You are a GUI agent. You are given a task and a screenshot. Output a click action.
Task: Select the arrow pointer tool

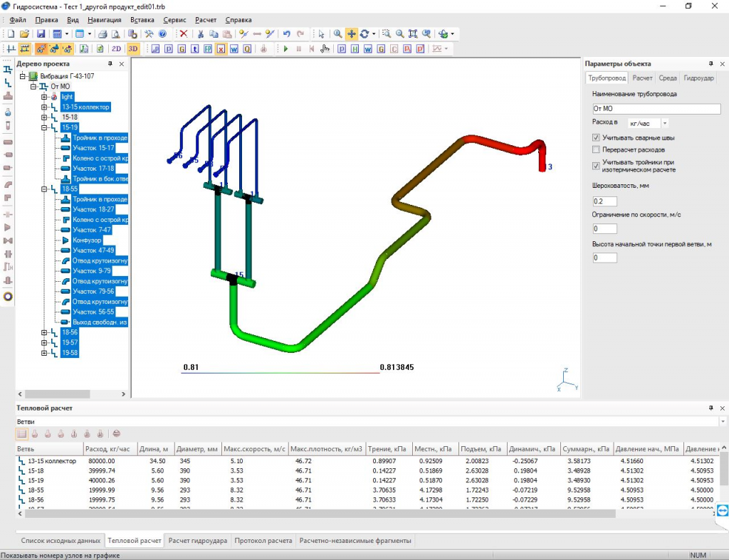tap(321, 34)
